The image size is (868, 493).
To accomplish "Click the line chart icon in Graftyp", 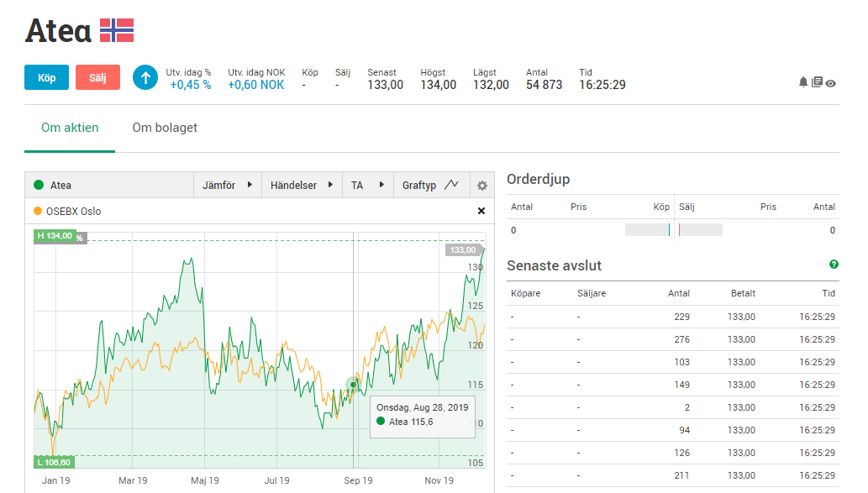I will coord(451,184).
